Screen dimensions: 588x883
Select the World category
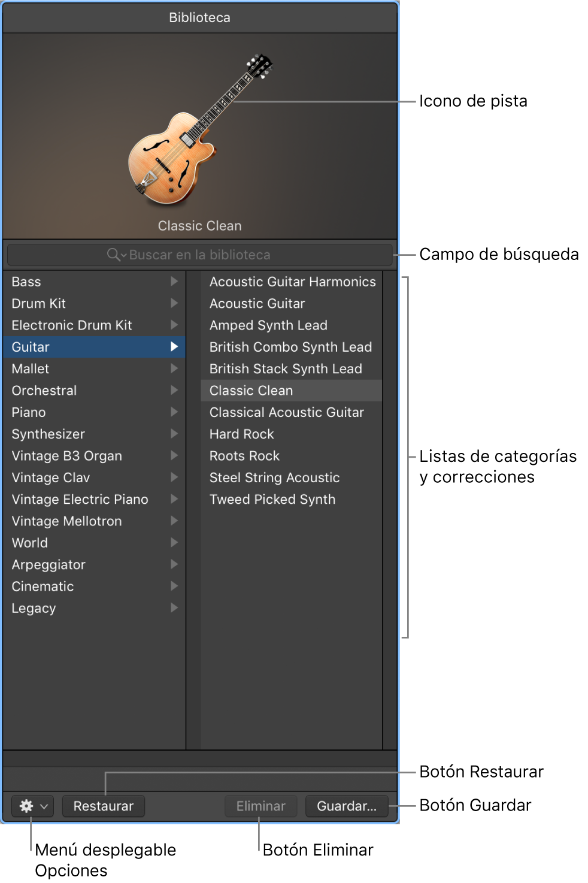click(x=30, y=543)
